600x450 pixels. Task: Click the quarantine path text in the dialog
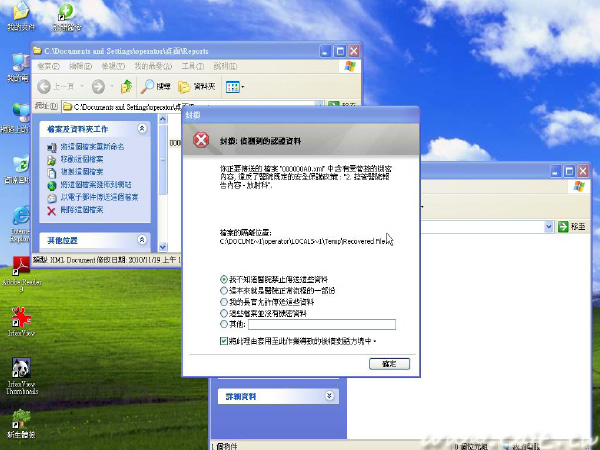(x=306, y=241)
